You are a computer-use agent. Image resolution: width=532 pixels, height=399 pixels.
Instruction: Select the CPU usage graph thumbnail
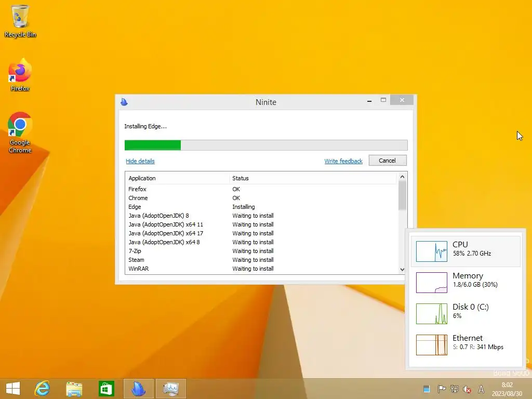click(x=432, y=251)
